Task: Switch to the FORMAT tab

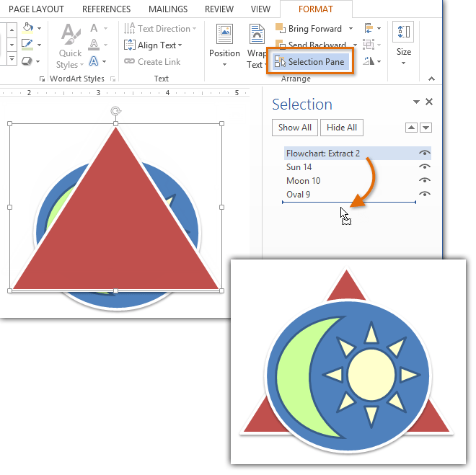Action: point(316,9)
